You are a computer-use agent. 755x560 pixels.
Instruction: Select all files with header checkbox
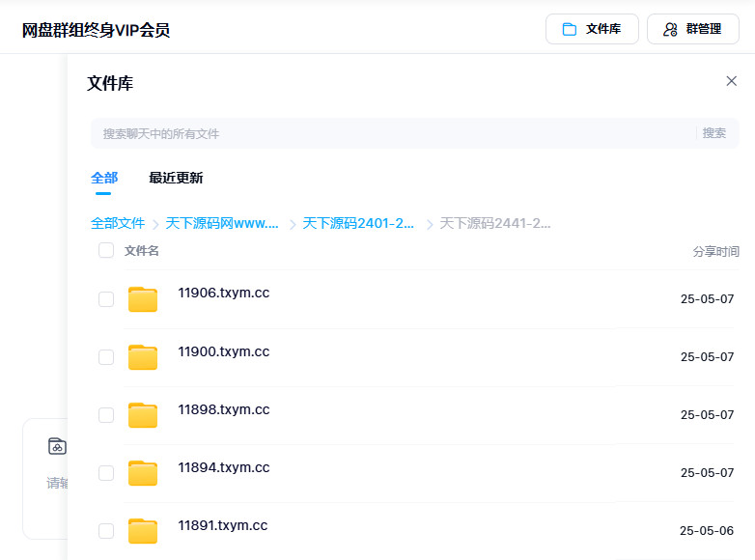click(106, 251)
